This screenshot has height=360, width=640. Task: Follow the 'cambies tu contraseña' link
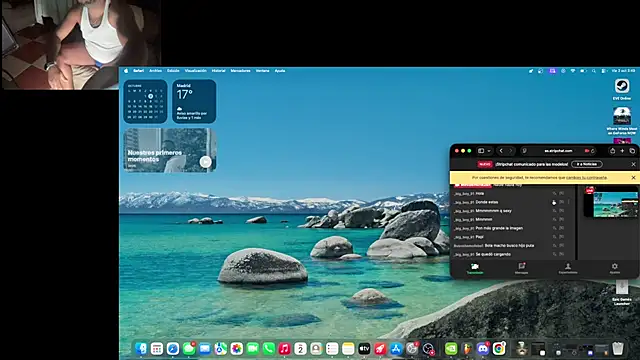[x=587, y=178]
